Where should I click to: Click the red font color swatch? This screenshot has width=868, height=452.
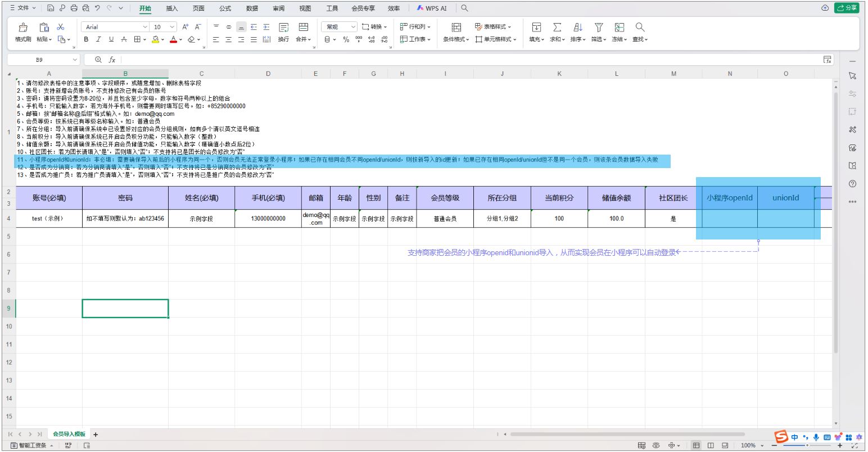(x=173, y=39)
